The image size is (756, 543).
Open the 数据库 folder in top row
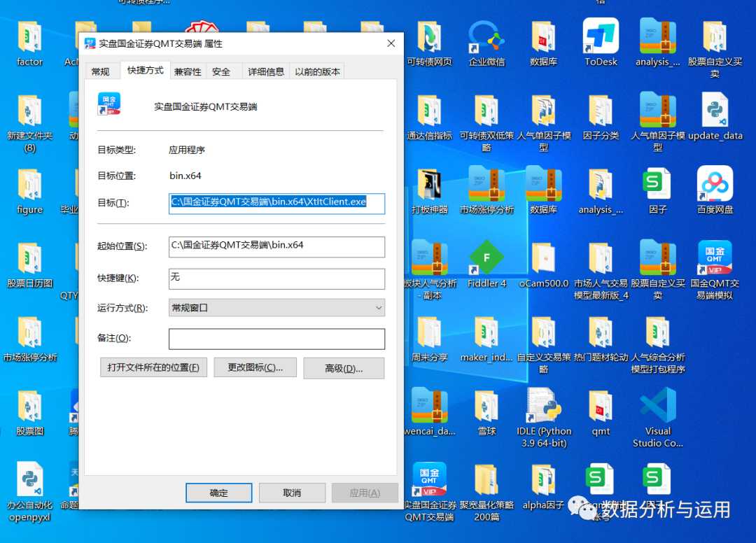click(543, 43)
